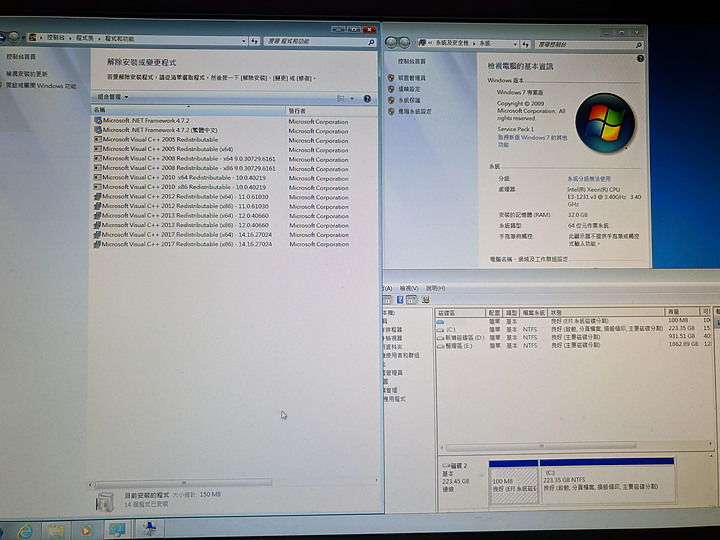Click help icon in System window
The width and height of the screenshot is (720, 540).
[640, 59]
